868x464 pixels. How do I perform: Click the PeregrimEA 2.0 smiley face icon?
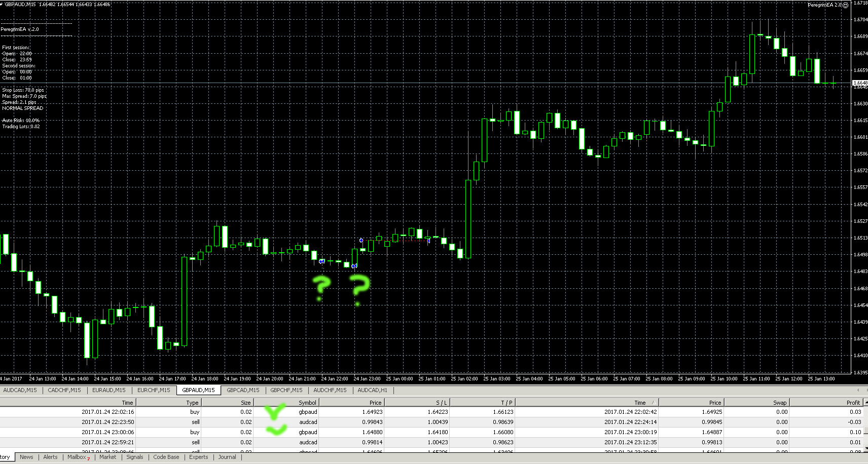(x=845, y=5)
